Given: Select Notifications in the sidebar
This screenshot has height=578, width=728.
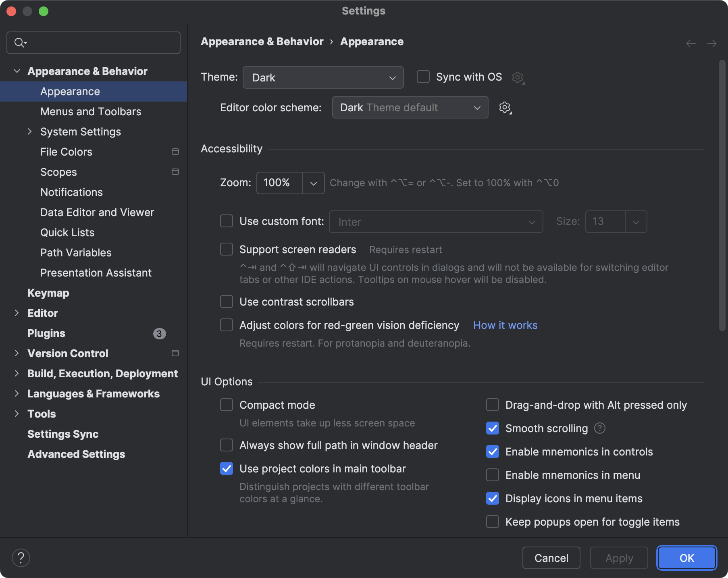Looking at the screenshot, I should coord(71,192).
